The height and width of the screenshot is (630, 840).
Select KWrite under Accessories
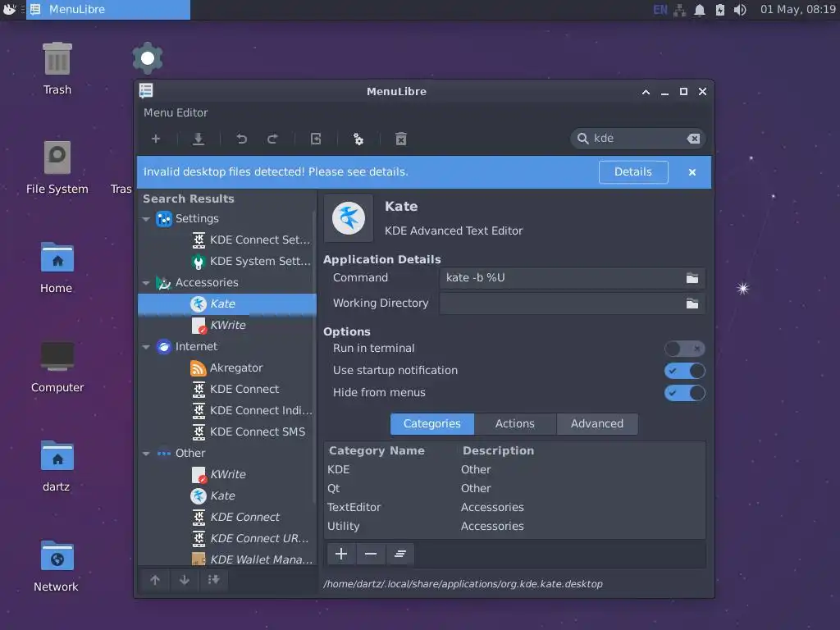tap(227, 325)
